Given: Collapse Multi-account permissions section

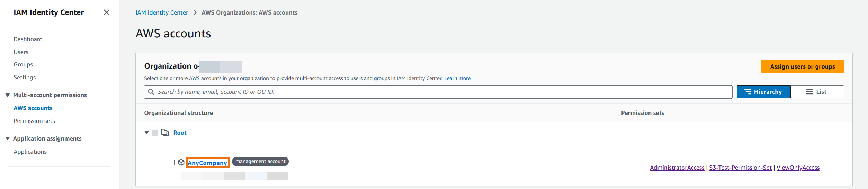Looking at the screenshot, I should (x=8, y=95).
